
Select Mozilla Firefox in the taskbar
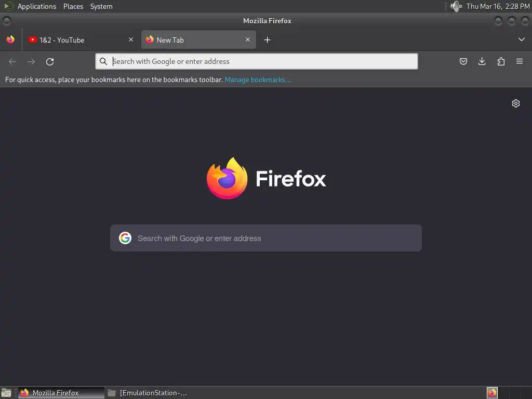(x=61, y=393)
